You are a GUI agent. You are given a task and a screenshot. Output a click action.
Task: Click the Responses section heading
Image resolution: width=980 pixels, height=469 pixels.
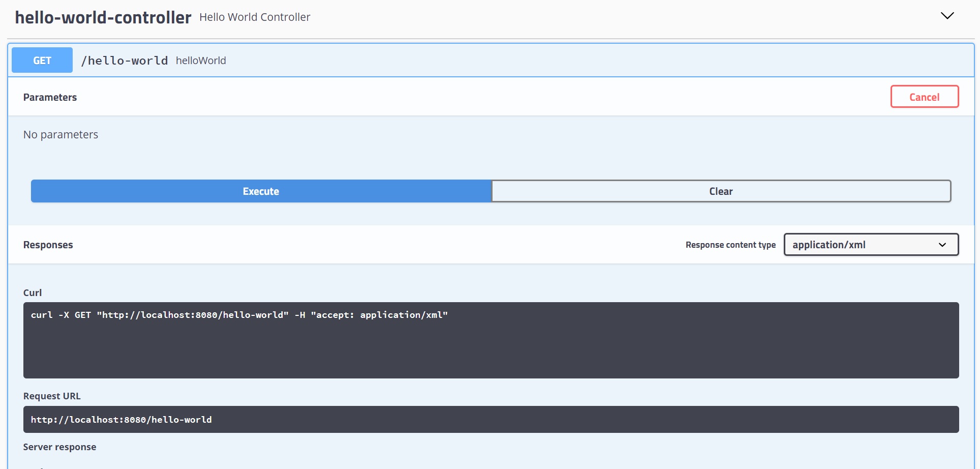(48, 245)
